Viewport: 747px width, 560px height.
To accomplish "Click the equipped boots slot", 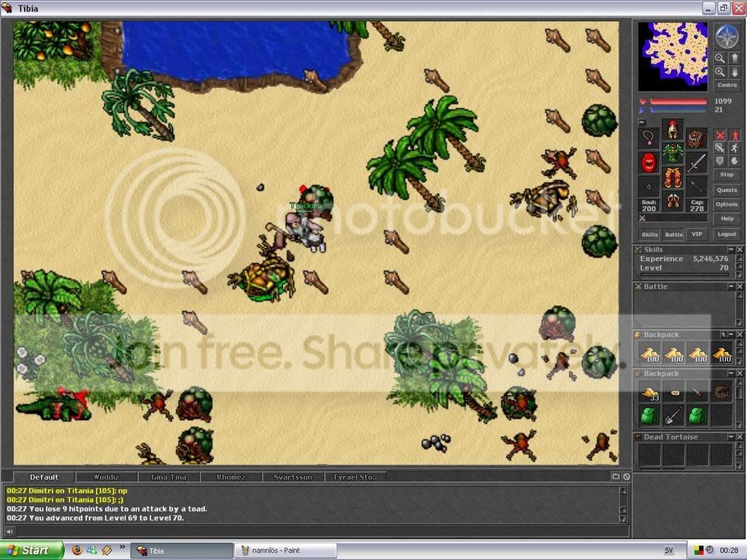I will [673, 201].
